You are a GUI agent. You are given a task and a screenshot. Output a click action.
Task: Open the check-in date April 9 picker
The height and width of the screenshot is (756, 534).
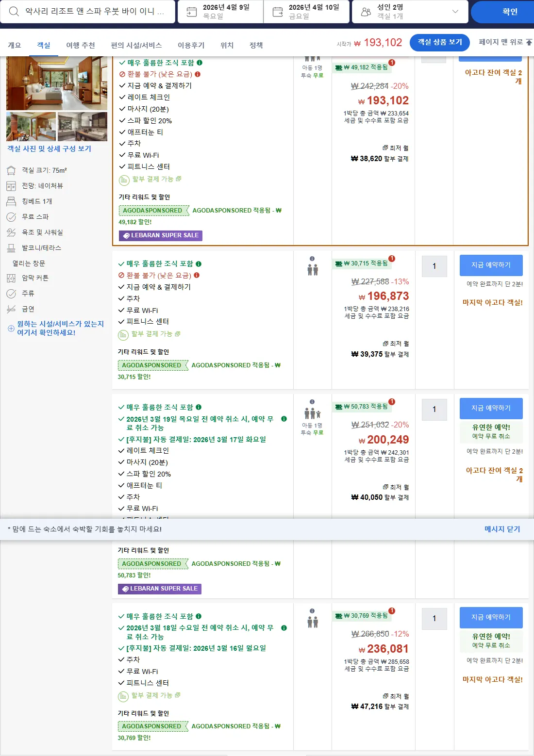click(x=220, y=12)
